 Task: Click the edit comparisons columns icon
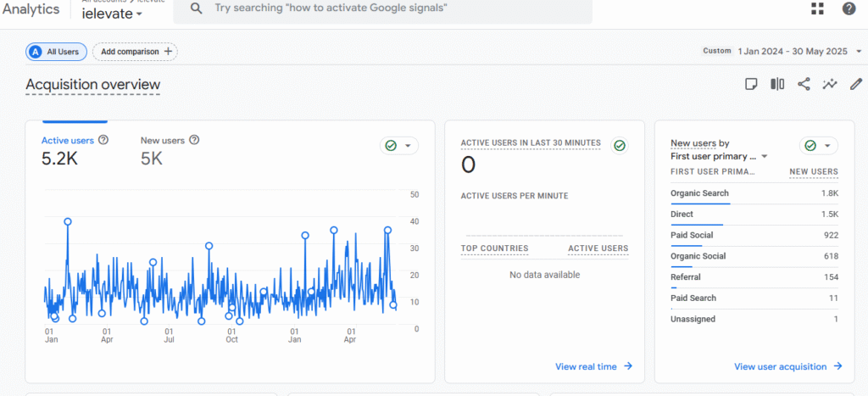pyautogui.click(x=776, y=84)
